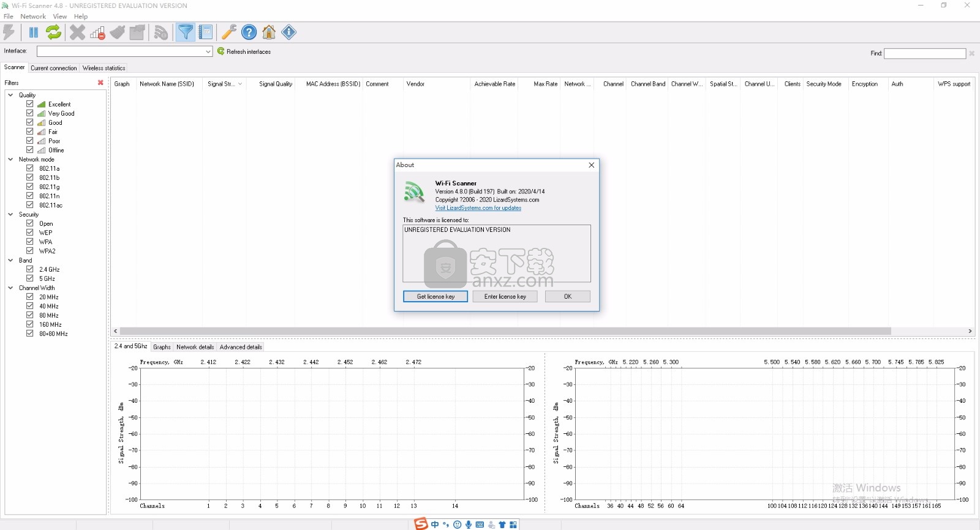Switch to the Current connection tab
The image size is (980, 530).
(54, 68)
